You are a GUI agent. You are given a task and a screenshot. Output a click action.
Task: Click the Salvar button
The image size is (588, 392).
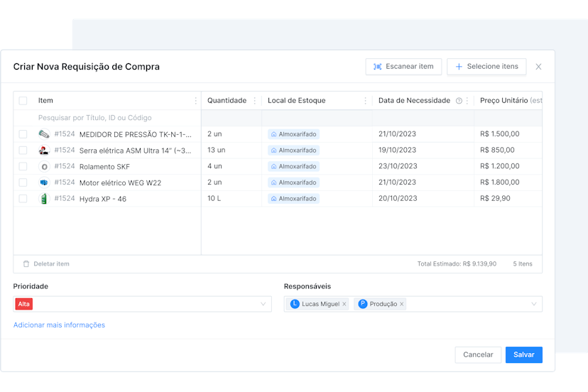point(524,354)
